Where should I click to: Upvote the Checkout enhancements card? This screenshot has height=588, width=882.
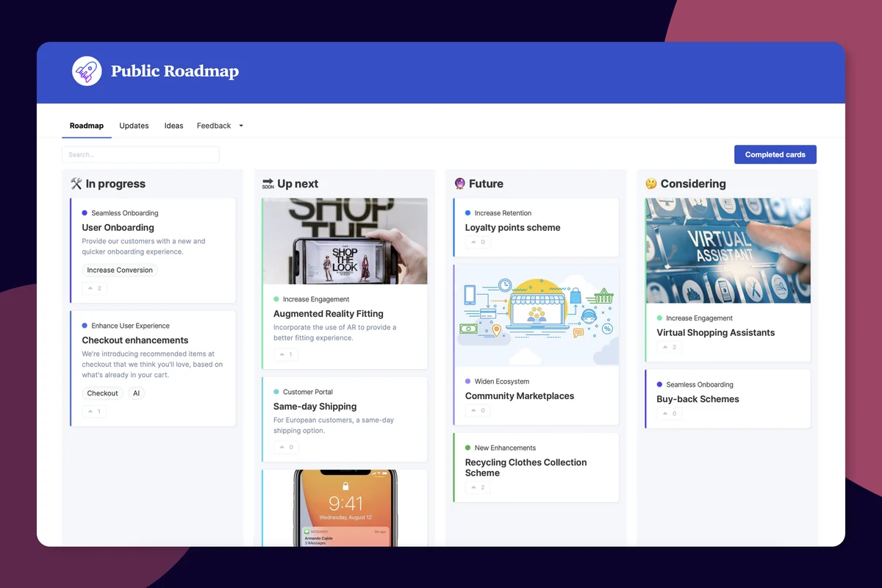point(94,412)
